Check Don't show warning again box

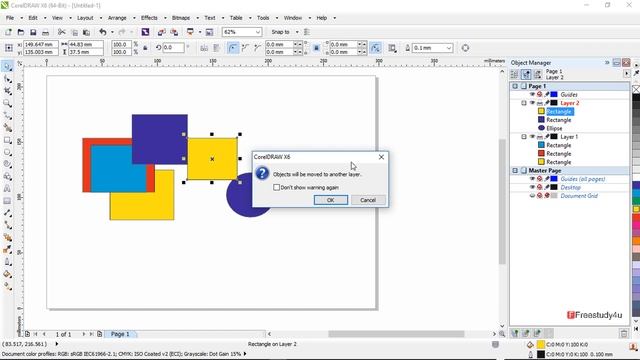click(x=276, y=187)
